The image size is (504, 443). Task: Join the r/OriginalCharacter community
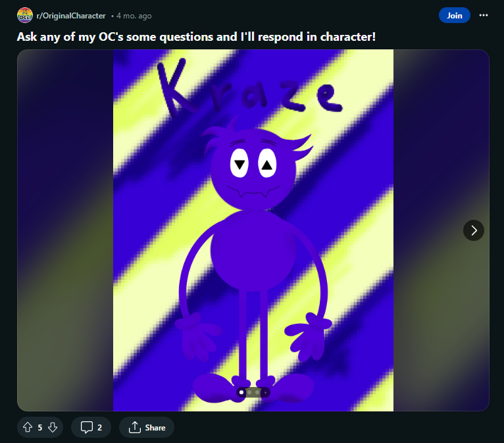click(454, 15)
